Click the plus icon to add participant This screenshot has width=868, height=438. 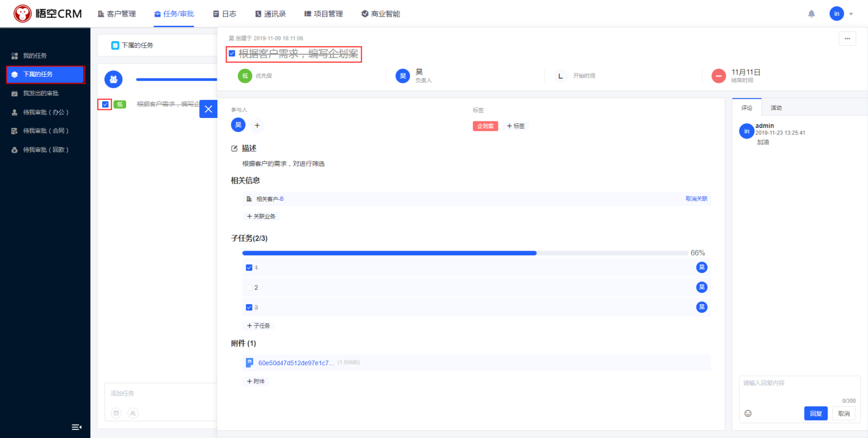click(257, 125)
